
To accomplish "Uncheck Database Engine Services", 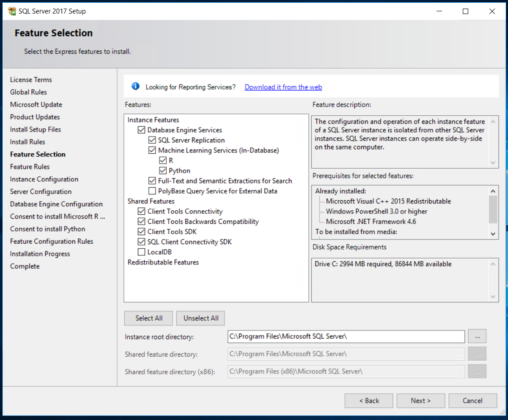I will [x=141, y=130].
